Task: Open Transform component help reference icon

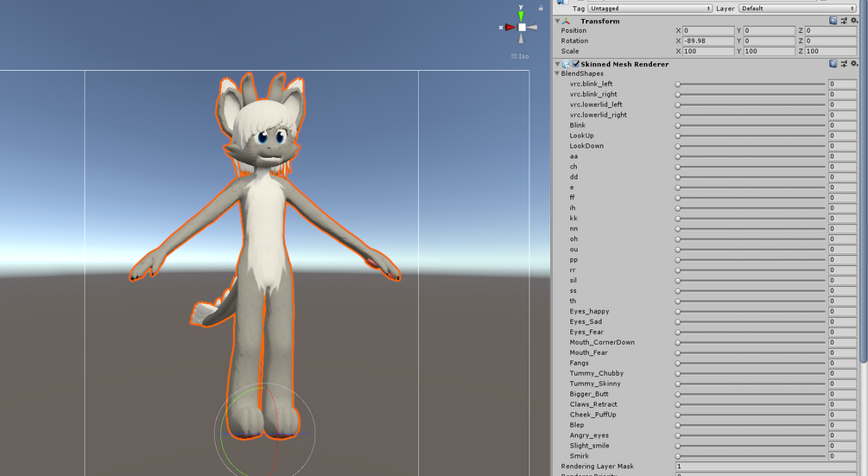Action: 833,21
